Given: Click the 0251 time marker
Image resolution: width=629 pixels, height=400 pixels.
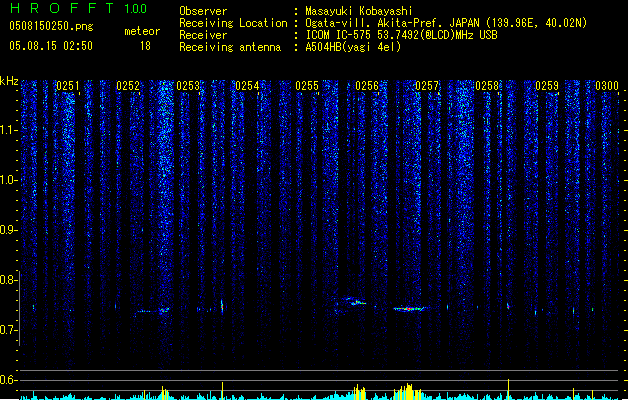Looking at the screenshot, I should [x=68, y=86].
